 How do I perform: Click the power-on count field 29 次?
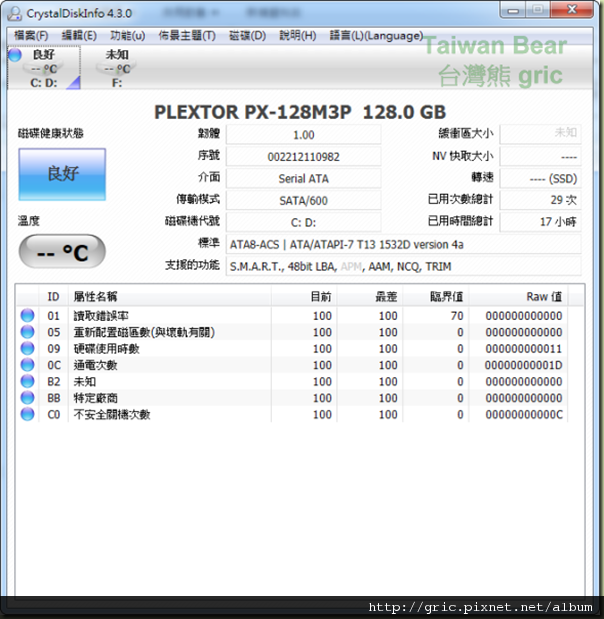click(540, 201)
